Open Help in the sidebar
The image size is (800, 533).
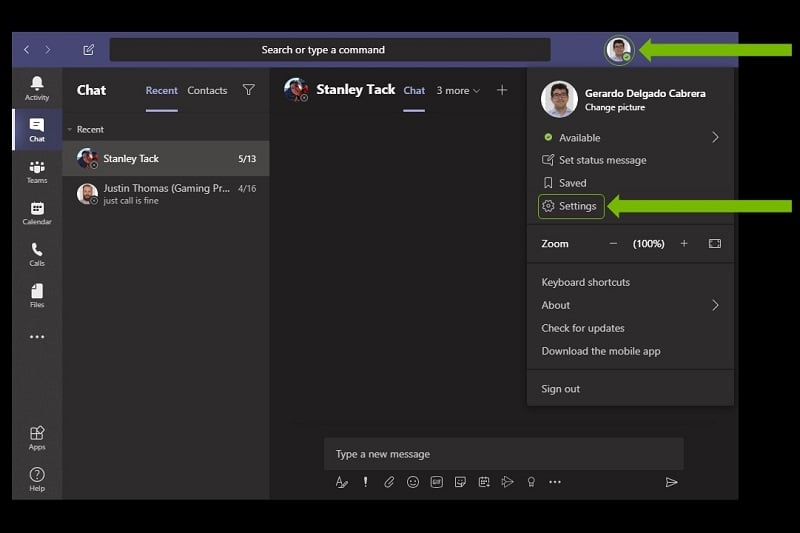coord(37,479)
